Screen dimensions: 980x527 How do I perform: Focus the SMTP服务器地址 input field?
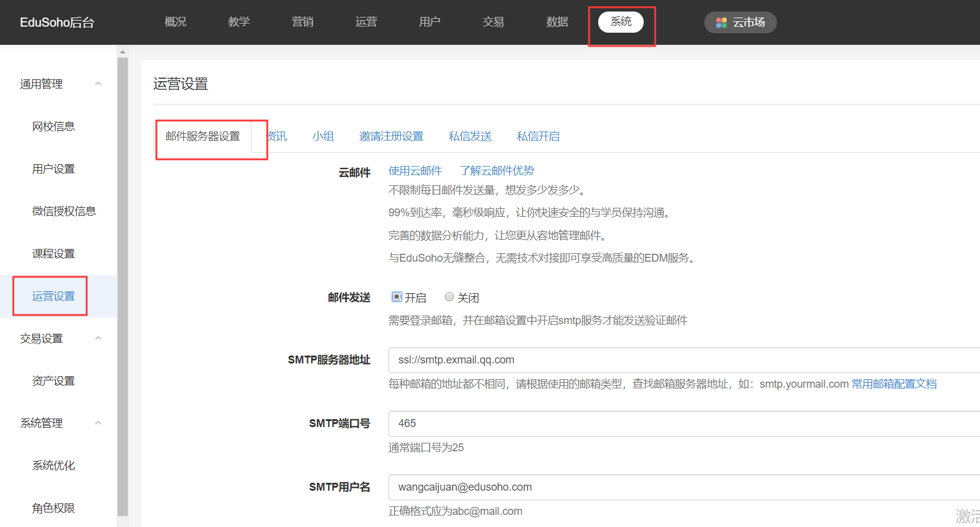679,360
